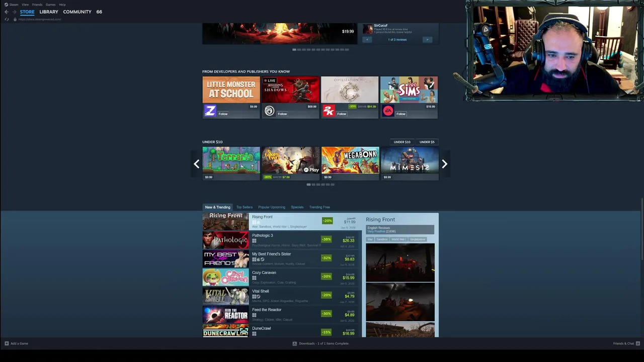Go to previous review arrow
This screenshot has width=644, height=362.
point(367,39)
